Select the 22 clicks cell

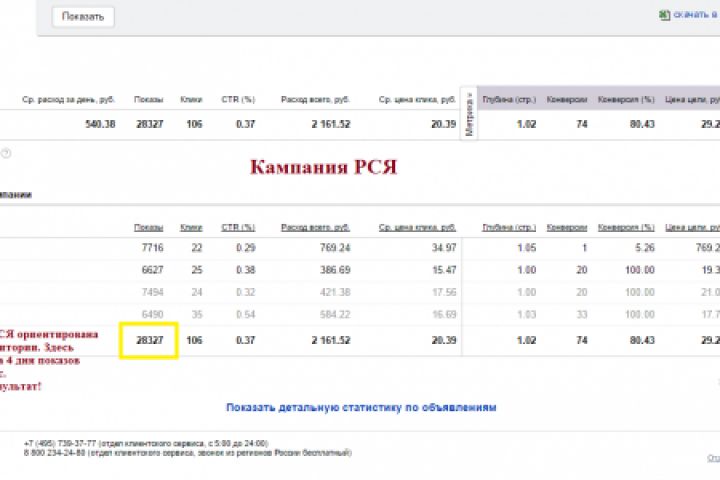tap(197, 248)
